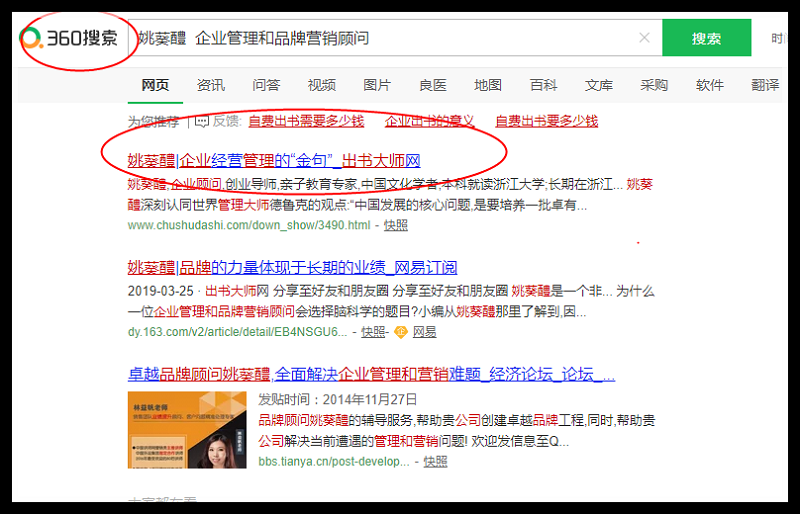The width and height of the screenshot is (800, 514).
Task: Open the 卓越品牌顾问姚葵醴 forum result
Action: (371, 374)
